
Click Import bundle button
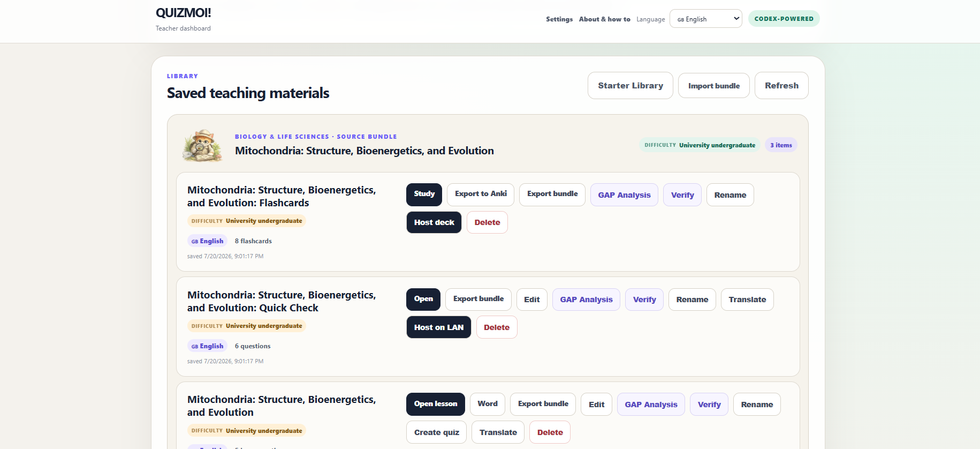714,86
